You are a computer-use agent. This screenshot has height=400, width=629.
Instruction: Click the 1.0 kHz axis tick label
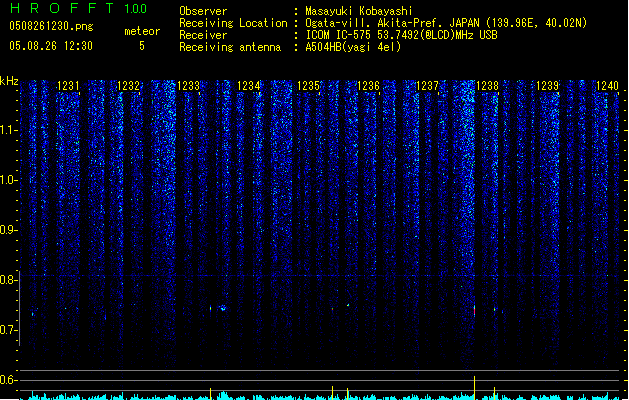coord(7,180)
